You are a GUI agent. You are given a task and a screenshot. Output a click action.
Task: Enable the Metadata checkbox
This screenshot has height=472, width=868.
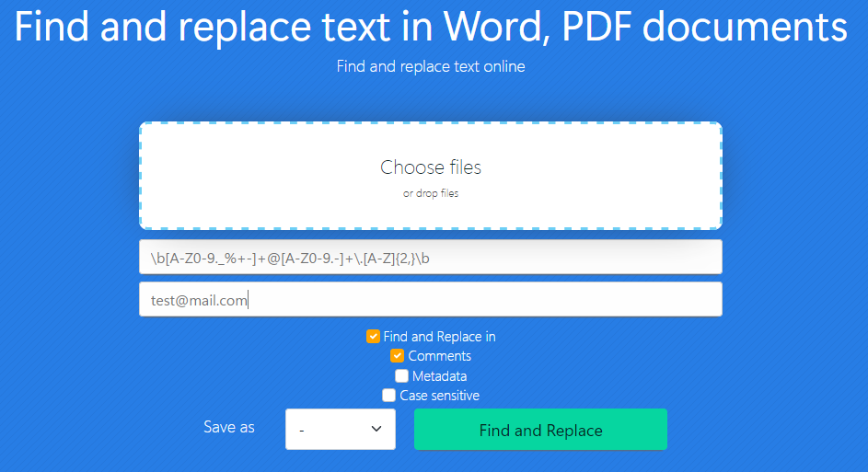click(x=401, y=376)
